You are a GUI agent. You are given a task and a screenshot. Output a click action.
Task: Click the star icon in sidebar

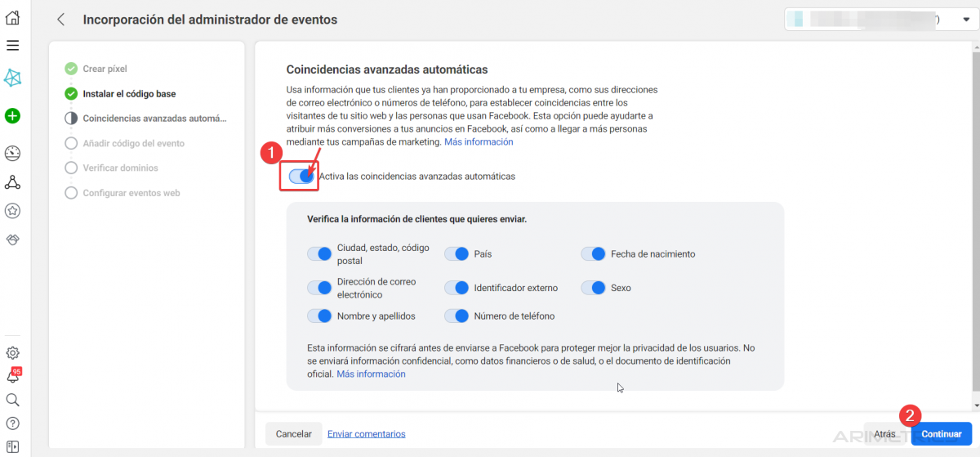tap(12, 211)
